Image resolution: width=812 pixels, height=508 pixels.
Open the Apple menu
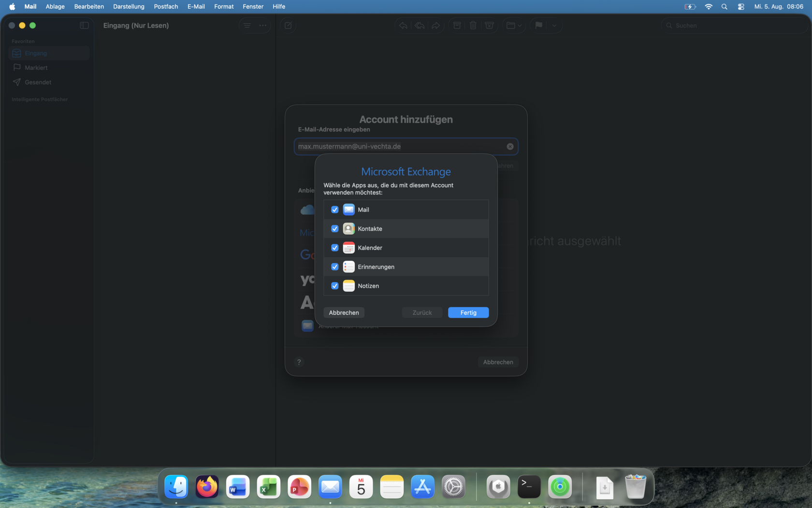pos(12,6)
